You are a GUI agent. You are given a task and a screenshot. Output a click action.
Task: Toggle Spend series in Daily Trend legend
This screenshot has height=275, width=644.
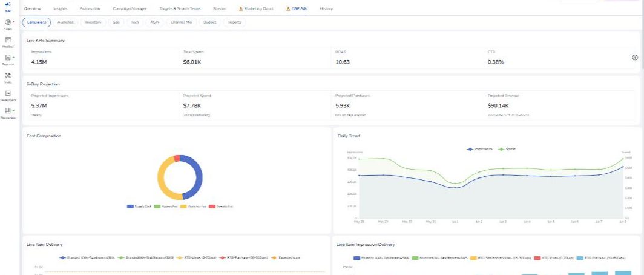(x=507, y=149)
